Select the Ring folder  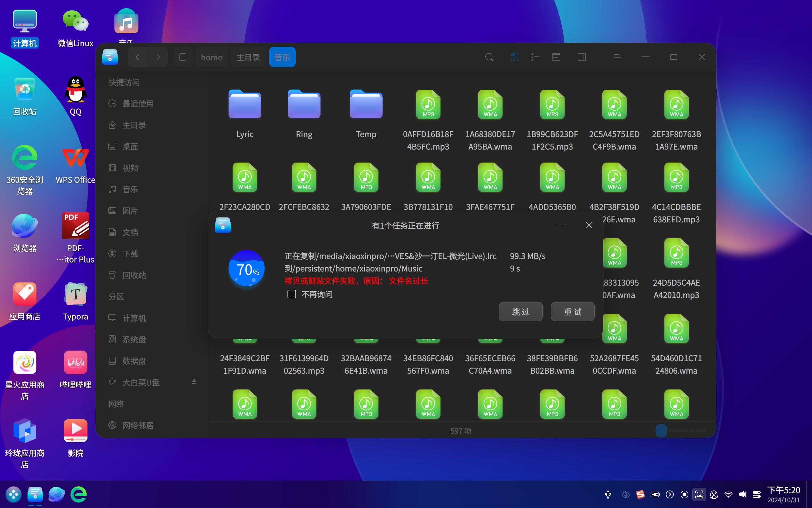[x=304, y=114]
